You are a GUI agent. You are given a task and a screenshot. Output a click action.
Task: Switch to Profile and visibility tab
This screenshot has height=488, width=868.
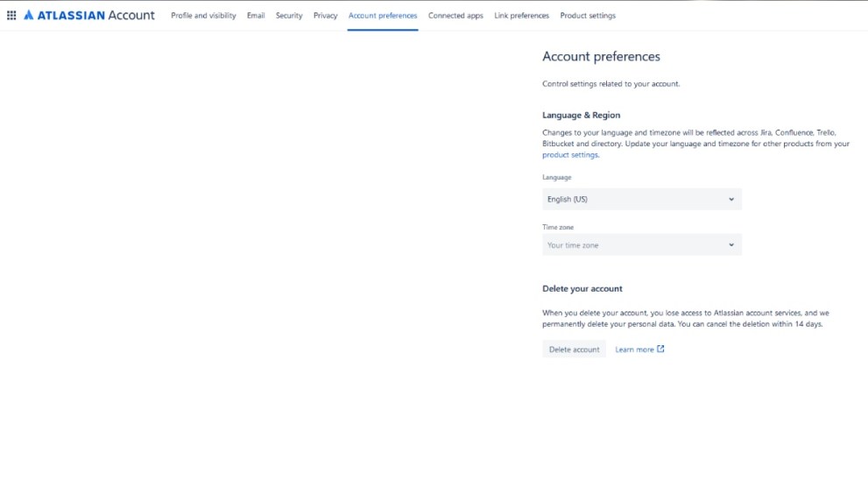tap(203, 16)
